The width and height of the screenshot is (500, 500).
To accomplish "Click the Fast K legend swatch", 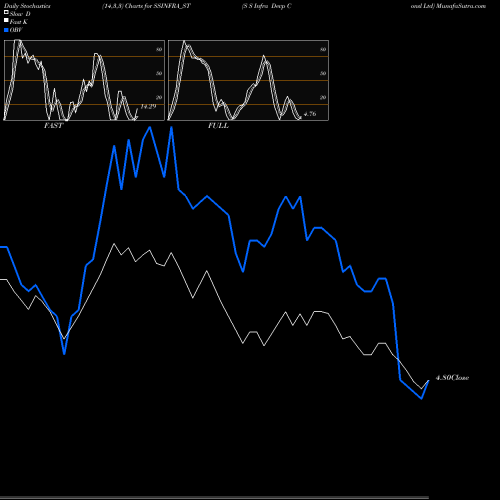I will click(6, 21).
